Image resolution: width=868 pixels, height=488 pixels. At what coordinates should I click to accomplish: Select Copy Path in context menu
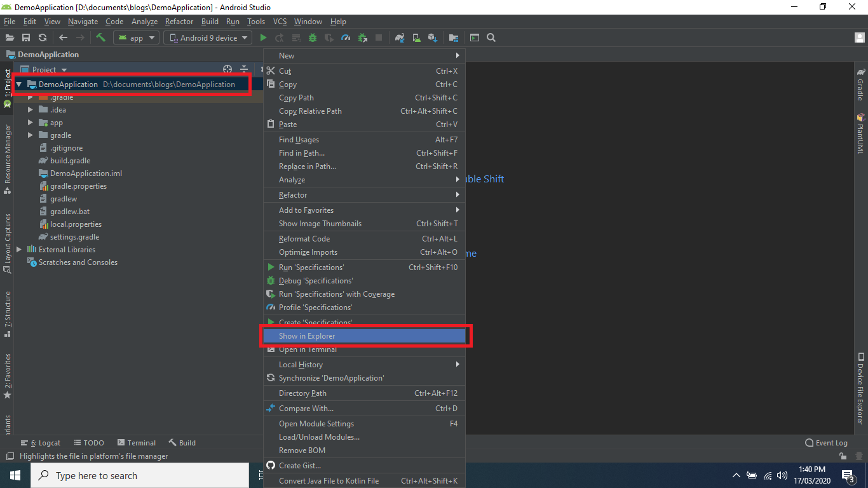[365, 98]
